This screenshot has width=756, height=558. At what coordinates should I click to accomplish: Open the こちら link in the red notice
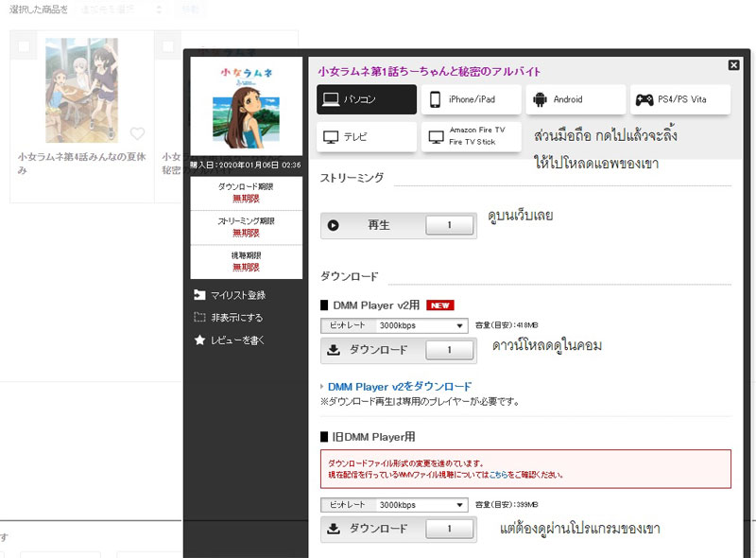click(497, 475)
